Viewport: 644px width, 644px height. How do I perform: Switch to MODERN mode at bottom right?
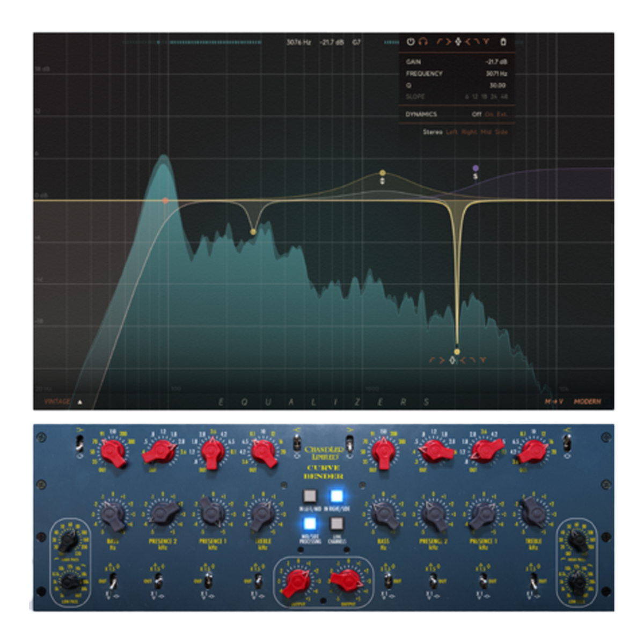pos(587,401)
